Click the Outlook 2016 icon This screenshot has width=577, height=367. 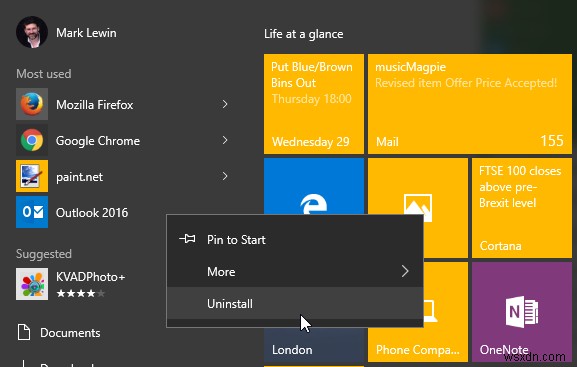point(32,212)
